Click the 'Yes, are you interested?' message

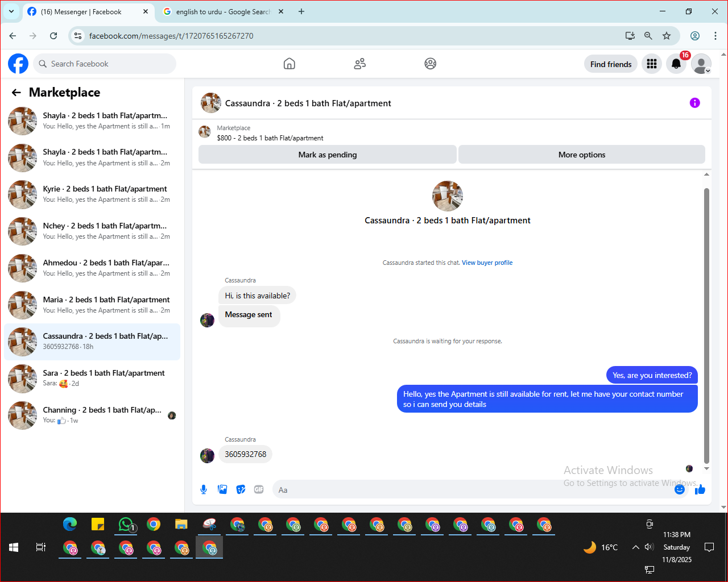pyautogui.click(x=652, y=375)
